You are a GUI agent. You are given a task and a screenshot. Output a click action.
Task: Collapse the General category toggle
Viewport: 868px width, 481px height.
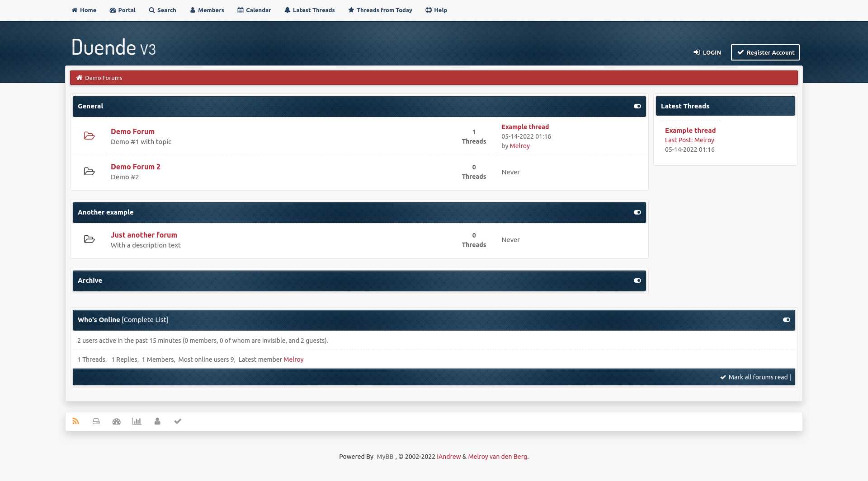click(637, 106)
